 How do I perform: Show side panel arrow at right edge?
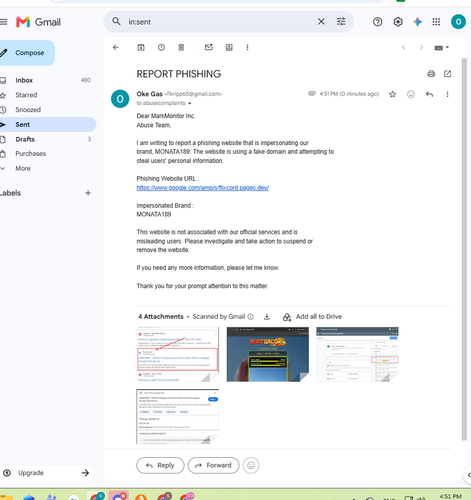[468, 475]
